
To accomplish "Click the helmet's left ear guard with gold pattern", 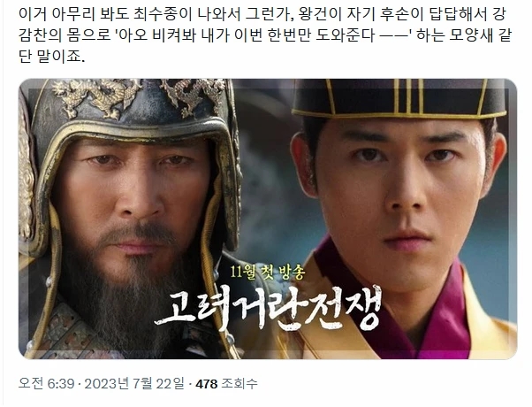I will (27, 177).
